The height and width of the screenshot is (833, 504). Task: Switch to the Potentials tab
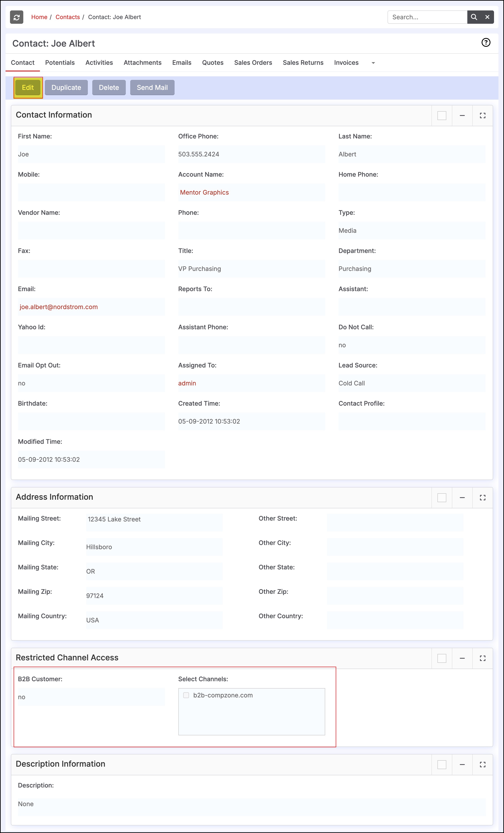[60, 63]
